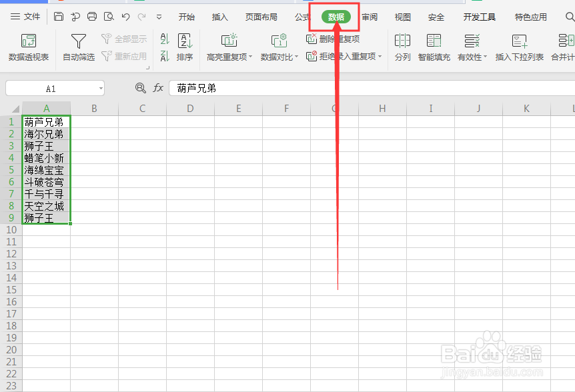This screenshot has height=392, width=575.
Task: Click 重新应用 reapply filter
Action: pyautogui.click(x=124, y=56)
